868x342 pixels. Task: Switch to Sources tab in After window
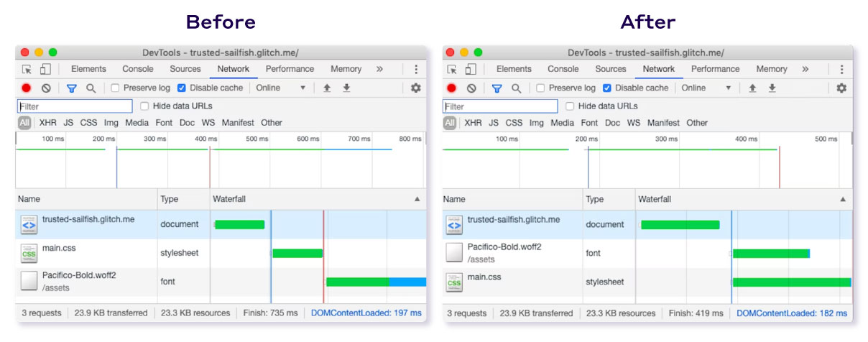tap(611, 69)
